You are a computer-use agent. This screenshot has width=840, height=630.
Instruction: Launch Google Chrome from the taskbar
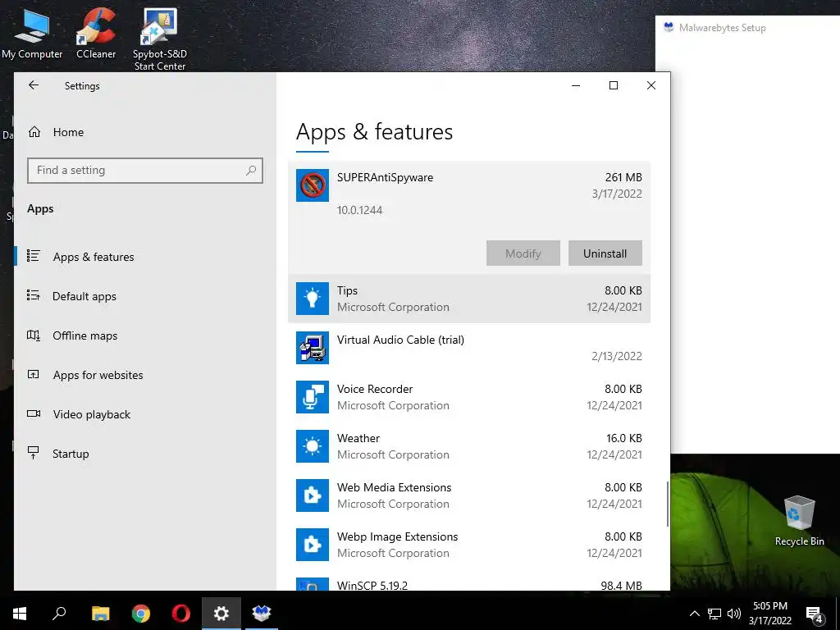click(x=141, y=614)
